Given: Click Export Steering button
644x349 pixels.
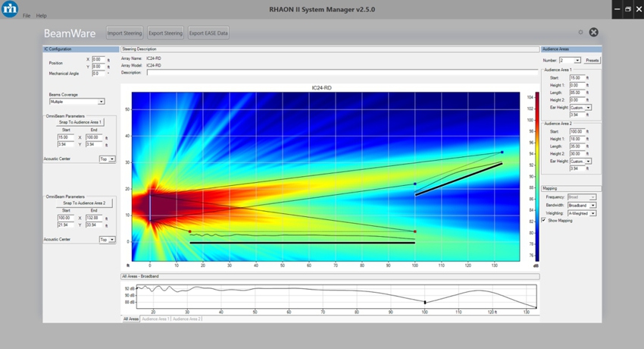Looking at the screenshot, I should (165, 33).
